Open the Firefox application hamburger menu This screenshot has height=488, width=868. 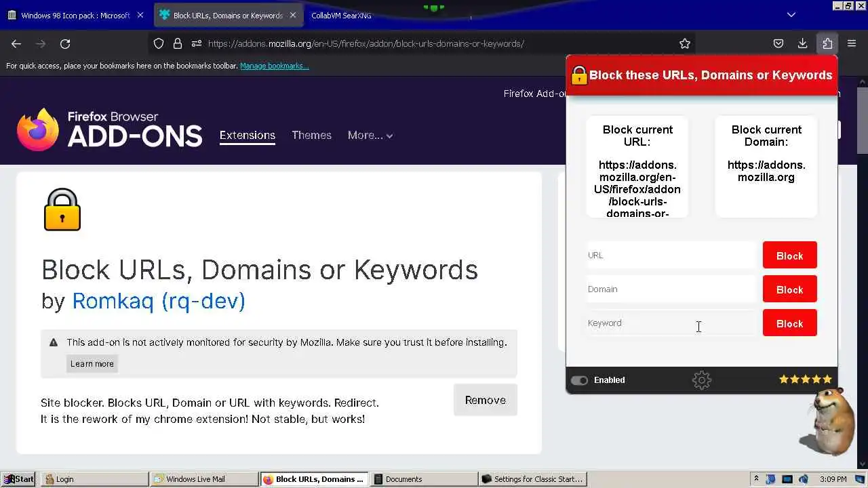click(852, 43)
